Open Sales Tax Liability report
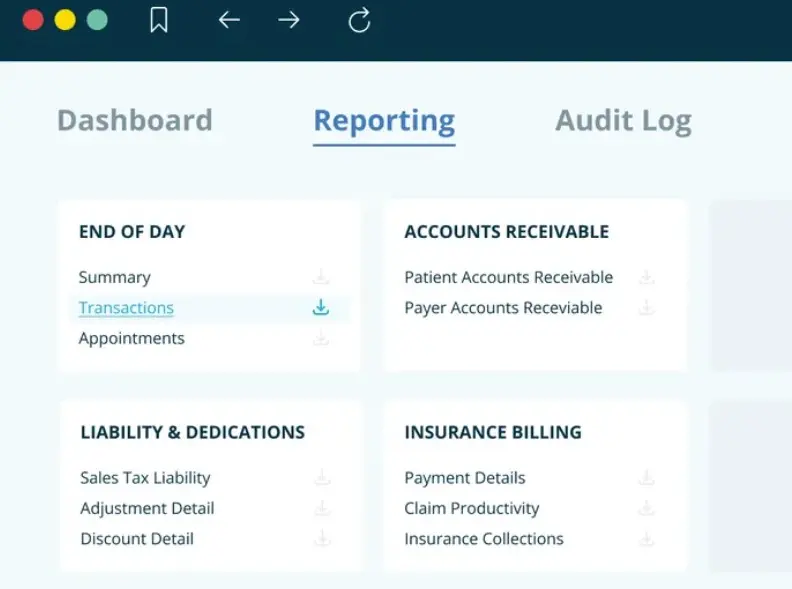 point(145,478)
